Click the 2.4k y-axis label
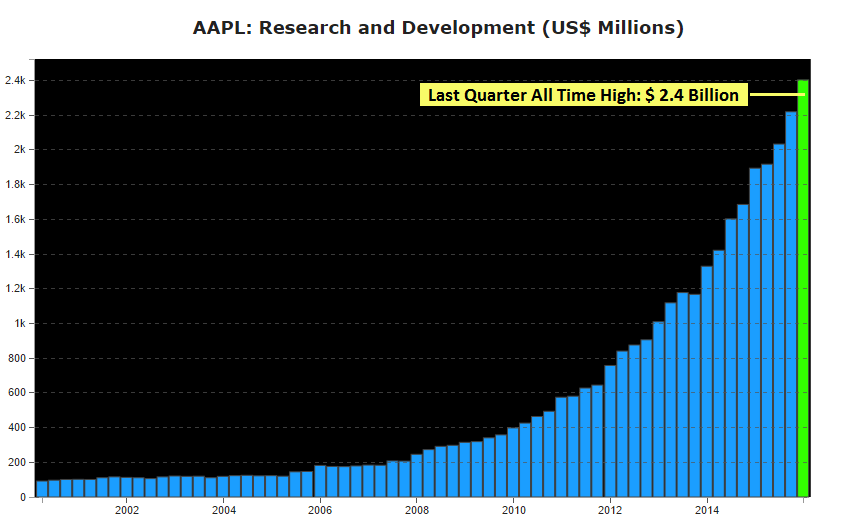This screenshot has width=842, height=526. point(15,81)
